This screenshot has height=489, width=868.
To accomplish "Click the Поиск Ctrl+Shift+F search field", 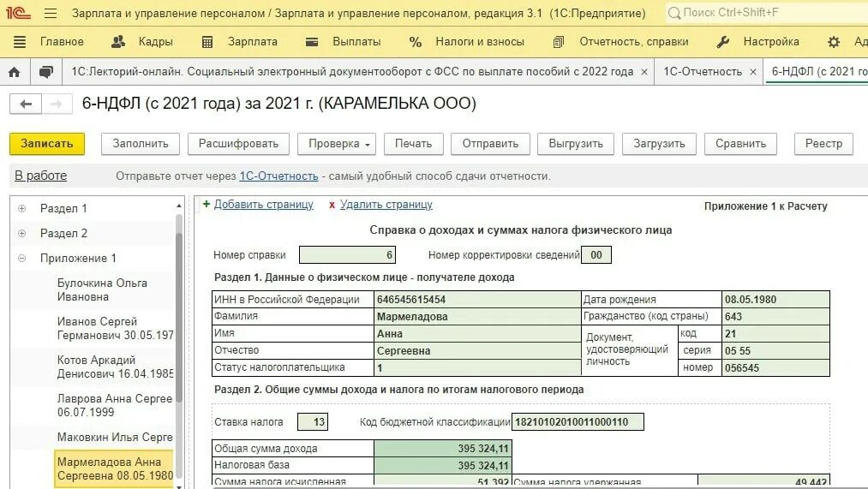I will point(767,13).
